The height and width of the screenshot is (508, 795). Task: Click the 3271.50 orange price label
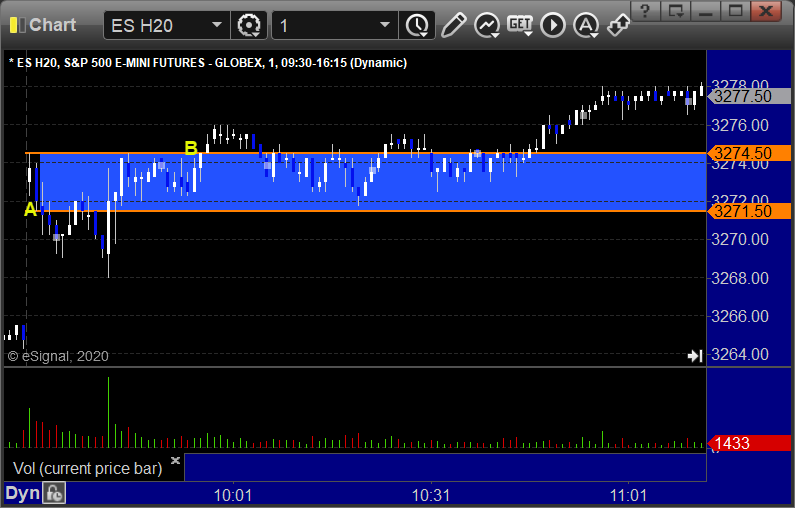click(x=749, y=211)
